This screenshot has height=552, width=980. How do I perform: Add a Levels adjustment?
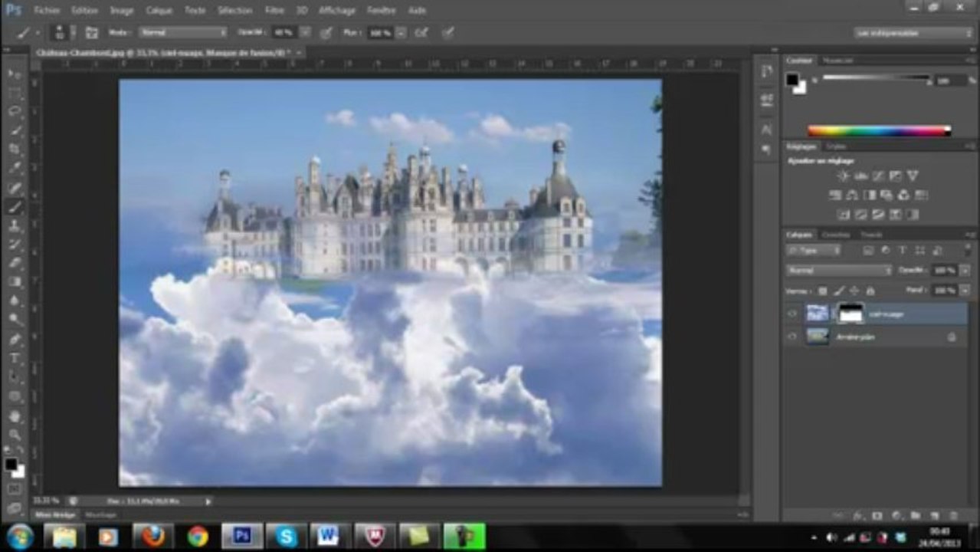860,176
